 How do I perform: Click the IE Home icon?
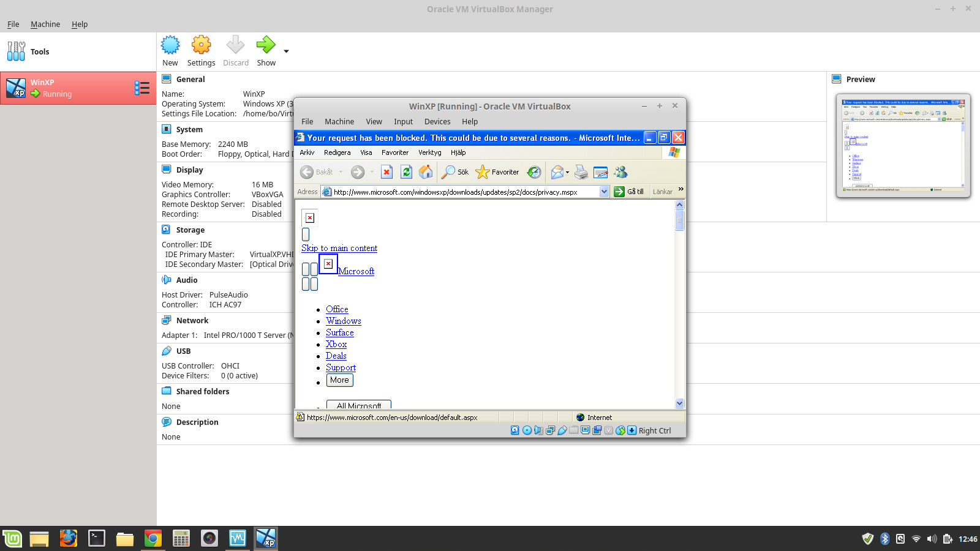tap(426, 172)
